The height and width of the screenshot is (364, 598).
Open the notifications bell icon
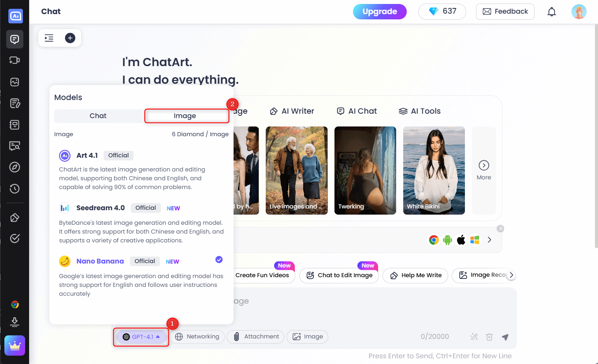(x=551, y=12)
